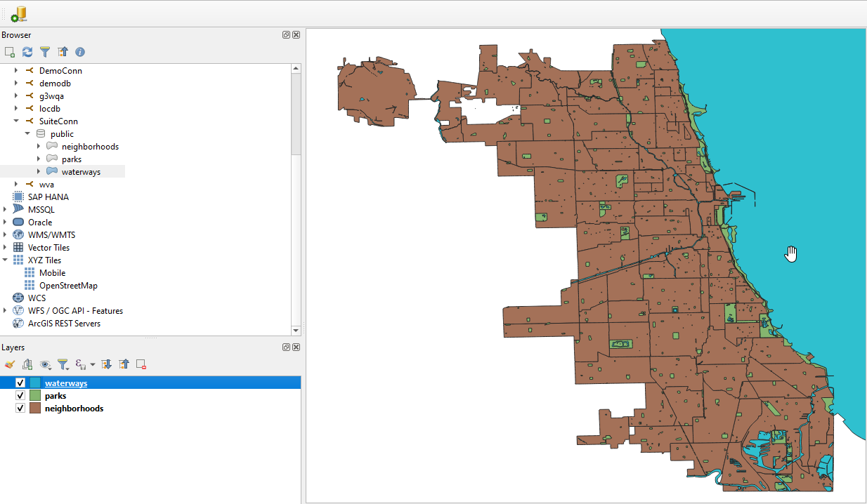Remove the selected waterways layer
The width and height of the screenshot is (867, 504).
coord(140,364)
